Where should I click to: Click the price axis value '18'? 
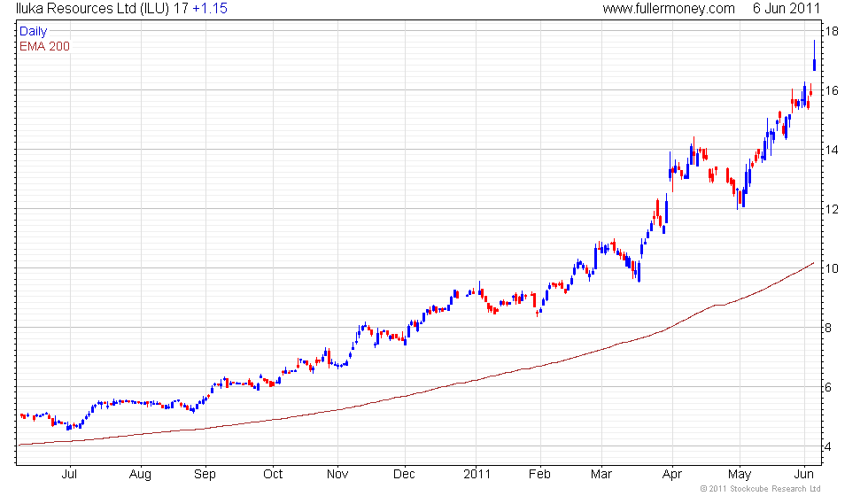[832, 32]
